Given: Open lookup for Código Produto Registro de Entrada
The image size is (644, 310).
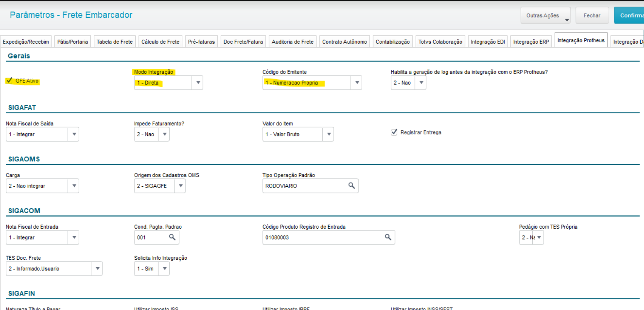Looking at the screenshot, I should (x=388, y=237).
